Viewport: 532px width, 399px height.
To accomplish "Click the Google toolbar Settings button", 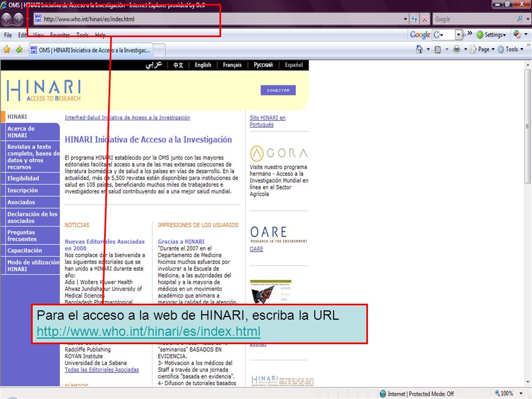I will [492, 34].
